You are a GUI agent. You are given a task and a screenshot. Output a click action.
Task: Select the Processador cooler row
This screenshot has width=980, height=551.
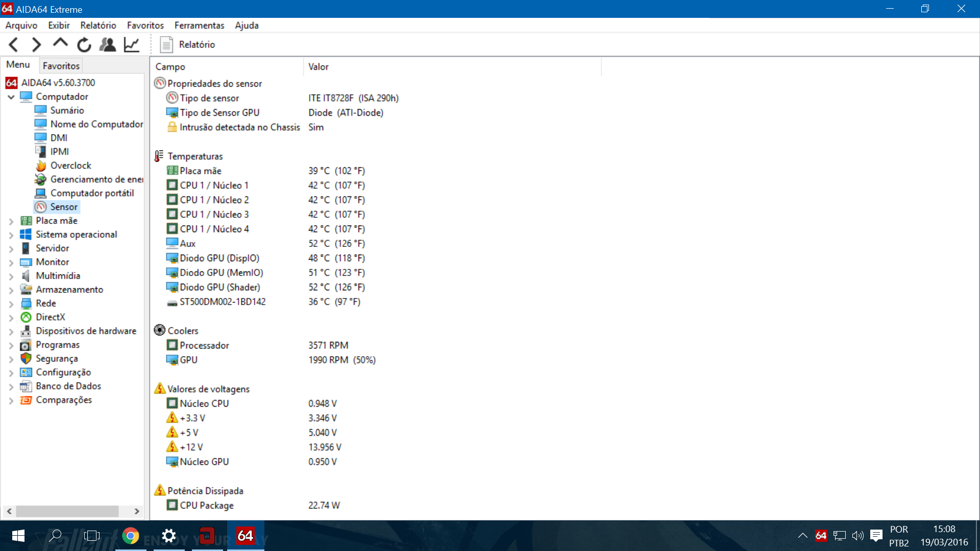pos(257,345)
